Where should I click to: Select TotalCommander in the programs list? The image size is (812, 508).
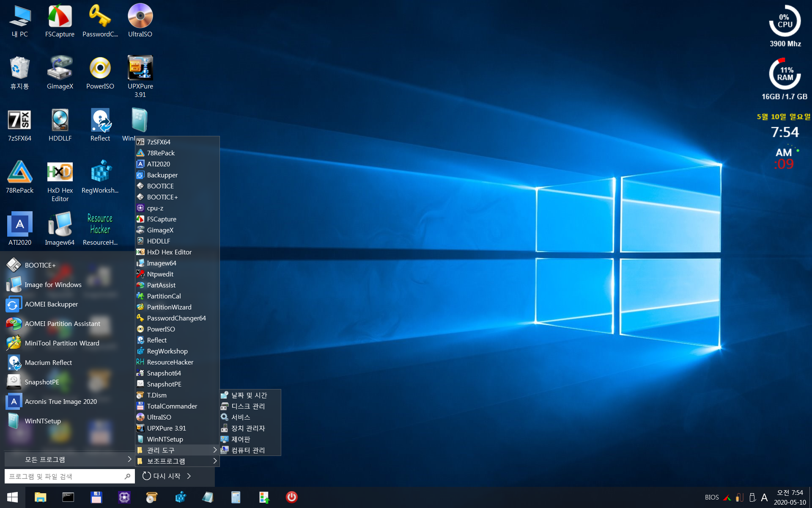coord(177,406)
